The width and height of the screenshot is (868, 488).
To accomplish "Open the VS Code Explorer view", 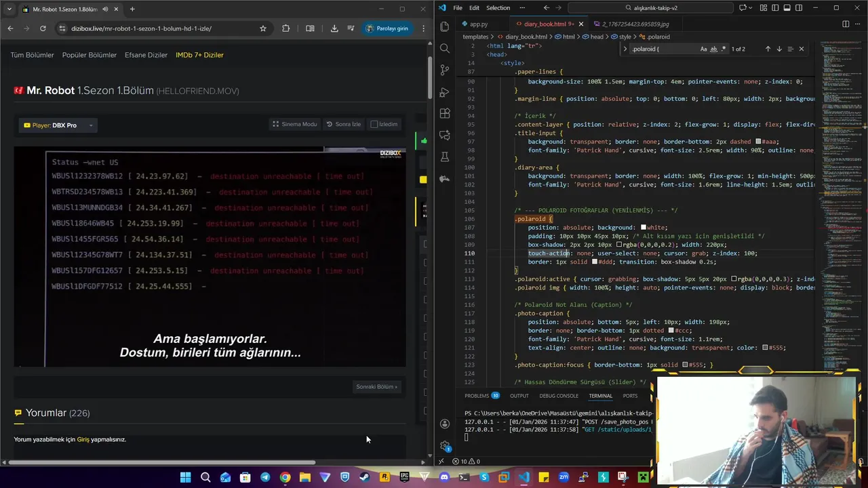I will click(445, 26).
